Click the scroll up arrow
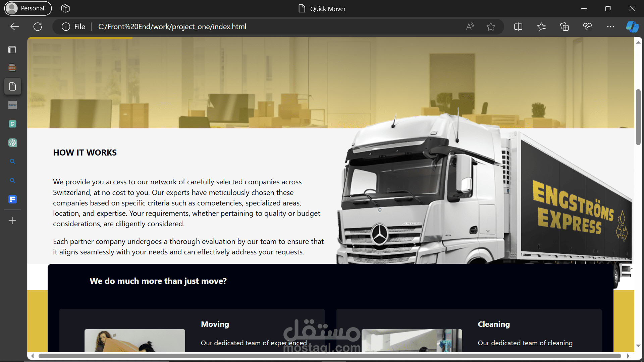The image size is (644, 362). [638, 42]
